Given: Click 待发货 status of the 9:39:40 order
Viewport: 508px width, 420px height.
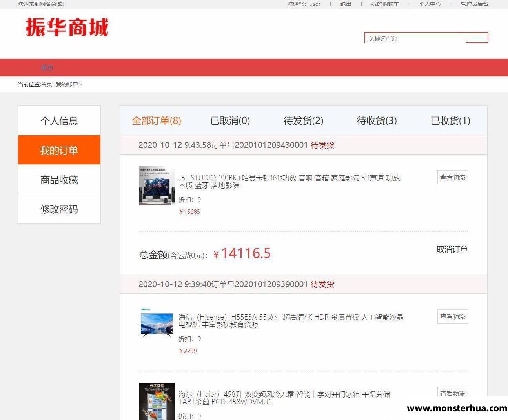Looking at the screenshot, I should [322, 284].
